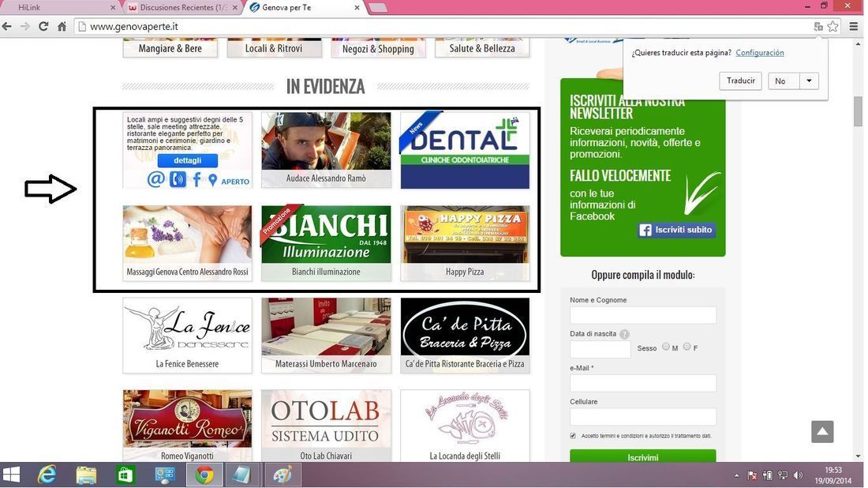
Task: Click No in the translate popup
Action: coord(784,81)
